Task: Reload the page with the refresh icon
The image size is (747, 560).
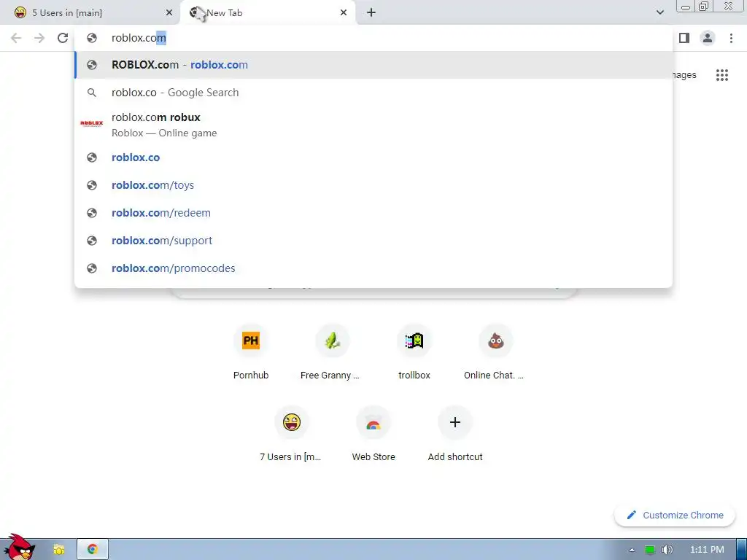Action: (x=63, y=38)
